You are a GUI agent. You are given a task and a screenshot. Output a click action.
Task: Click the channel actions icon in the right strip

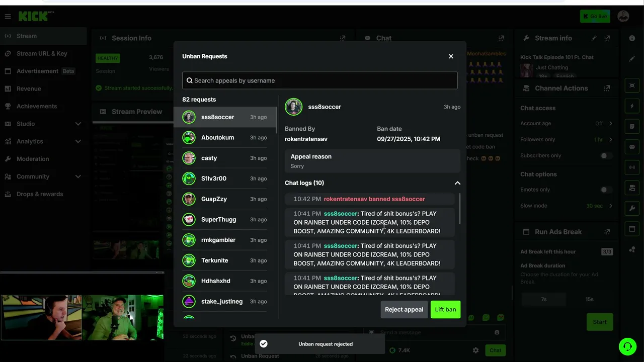coord(632,188)
